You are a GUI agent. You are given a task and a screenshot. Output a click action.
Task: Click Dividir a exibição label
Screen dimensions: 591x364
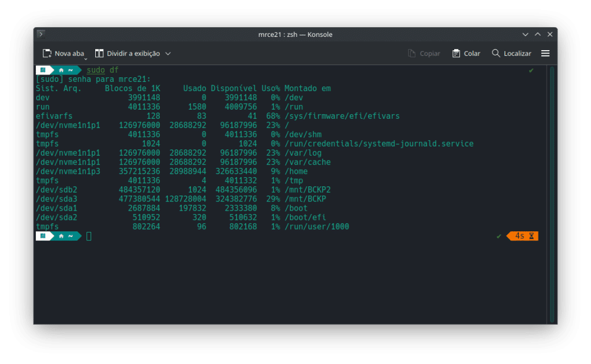pyautogui.click(x=133, y=54)
